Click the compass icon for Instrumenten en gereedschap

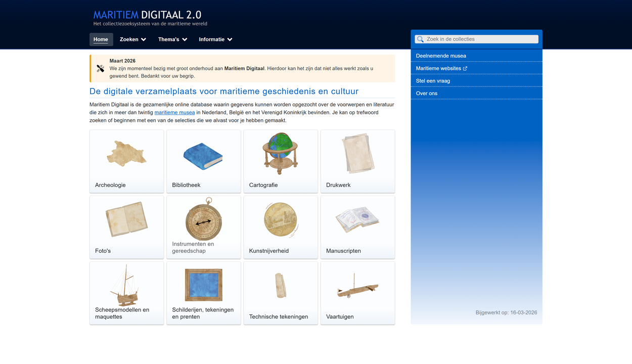coord(203,219)
